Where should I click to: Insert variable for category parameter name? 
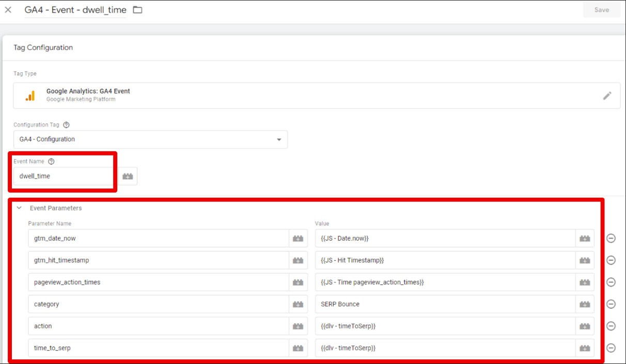(298, 304)
